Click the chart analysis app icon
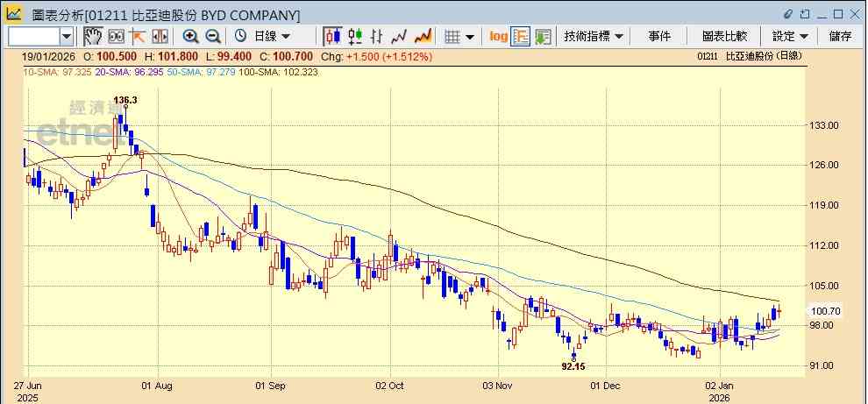The width and height of the screenshot is (868, 404). click(14, 14)
